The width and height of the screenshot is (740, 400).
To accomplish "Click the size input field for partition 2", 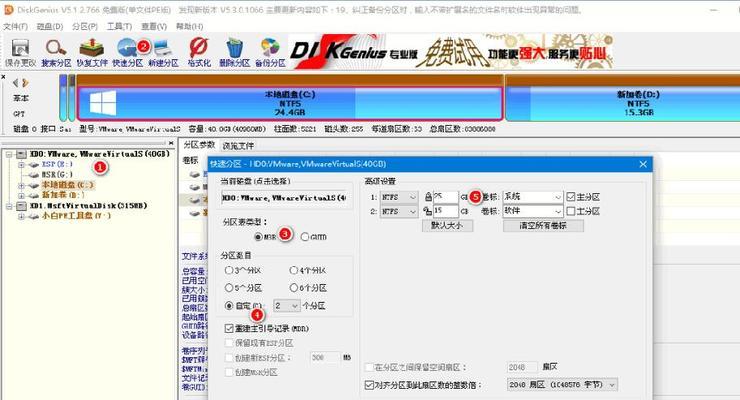I will pos(446,211).
